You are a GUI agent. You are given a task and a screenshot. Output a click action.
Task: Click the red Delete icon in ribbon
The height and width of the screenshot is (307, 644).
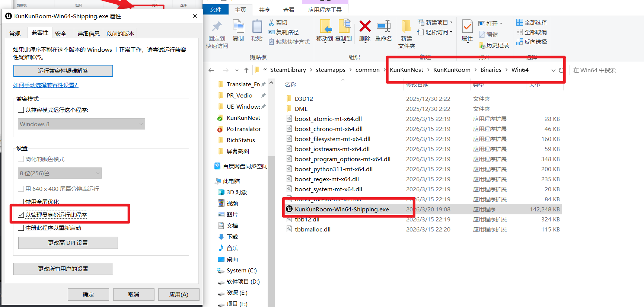(x=365, y=26)
